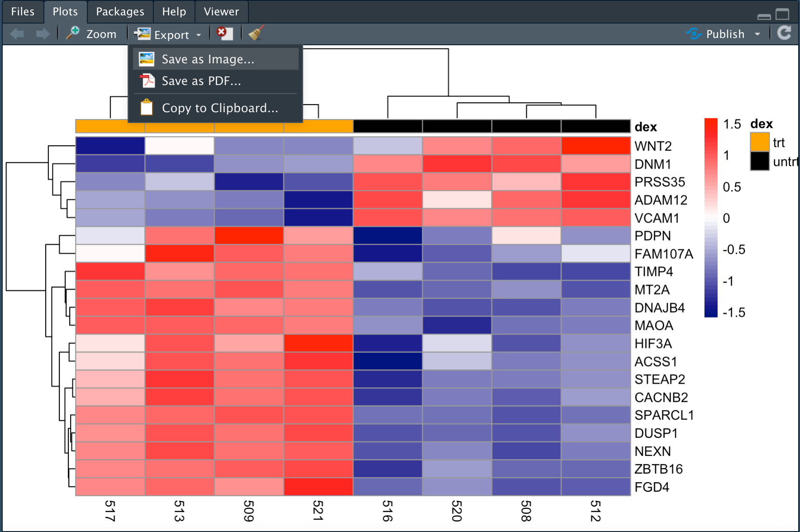Refresh the current plot

pyautogui.click(x=784, y=33)
